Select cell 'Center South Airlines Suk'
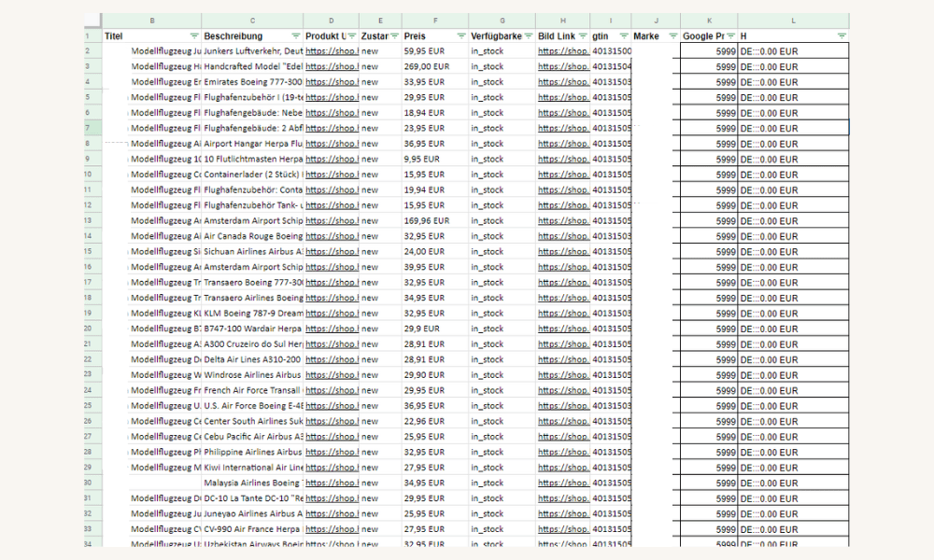The image size is (934, 560). [252, 421]
